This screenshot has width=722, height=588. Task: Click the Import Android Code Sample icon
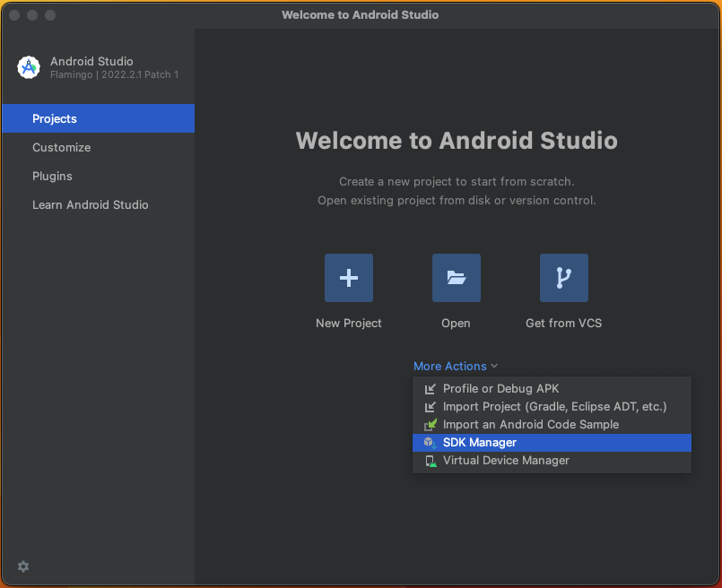[x=431, y=425]
